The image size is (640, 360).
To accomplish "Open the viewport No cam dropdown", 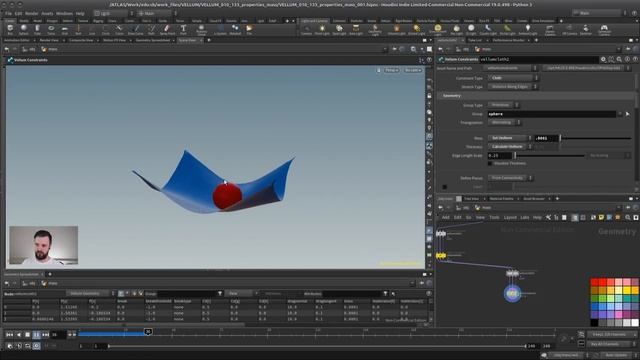I will click(413, 70).
